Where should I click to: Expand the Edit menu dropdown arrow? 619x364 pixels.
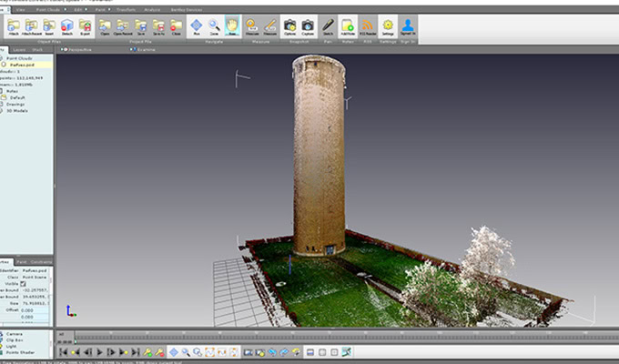coord(86,9)
